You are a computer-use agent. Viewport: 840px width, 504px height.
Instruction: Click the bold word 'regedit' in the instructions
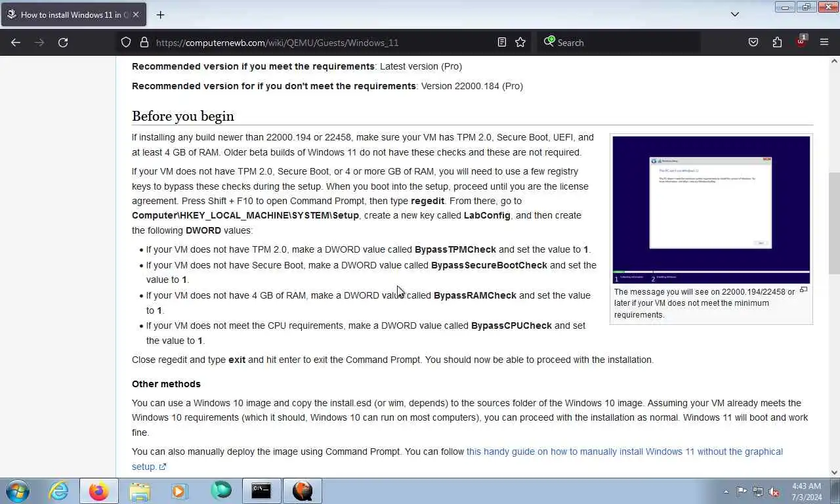click(x=427, y=201)
